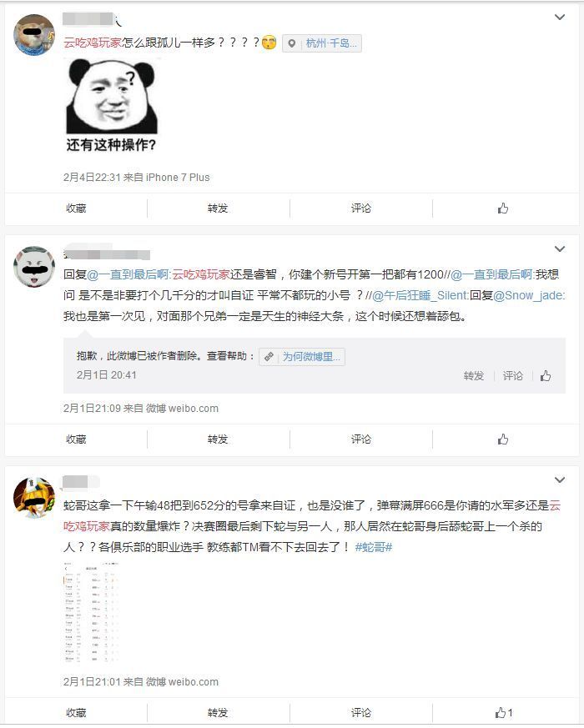Click 评论 in the quoted deleted weibo
Viewport: 584px width, 728px height.
coord(512,375)
